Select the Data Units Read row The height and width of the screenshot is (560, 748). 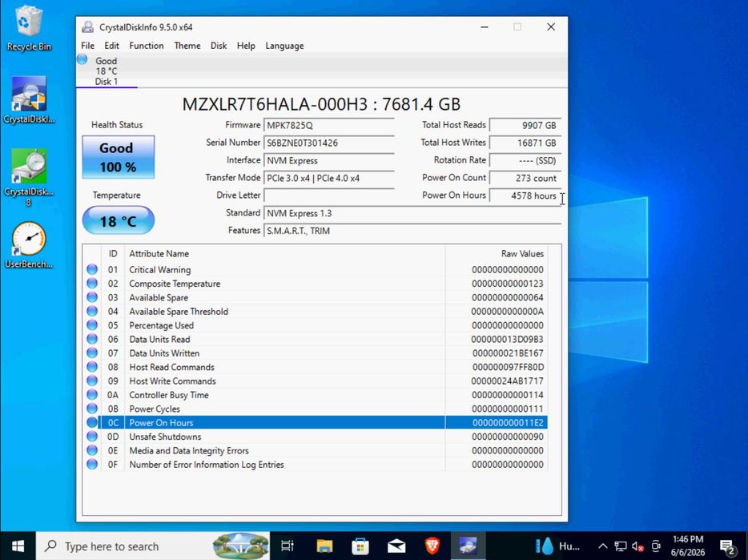(x=316, y=339)
